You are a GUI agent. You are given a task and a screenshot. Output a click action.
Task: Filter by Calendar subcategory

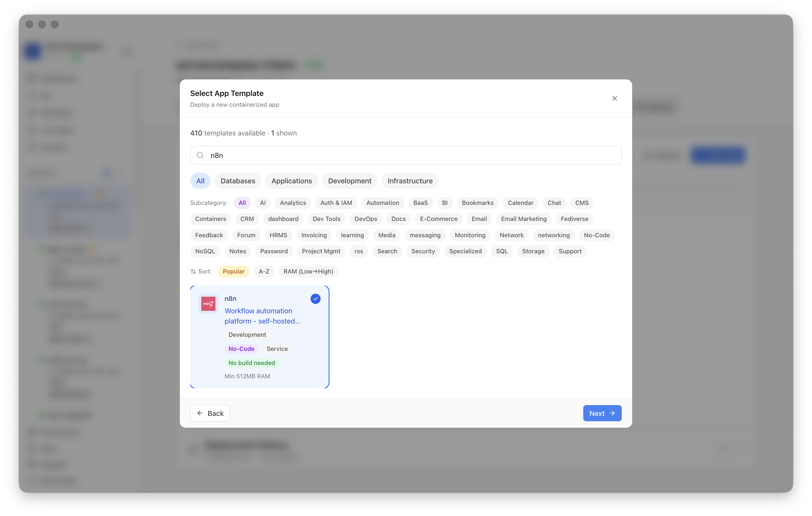[x=520, y=203]
